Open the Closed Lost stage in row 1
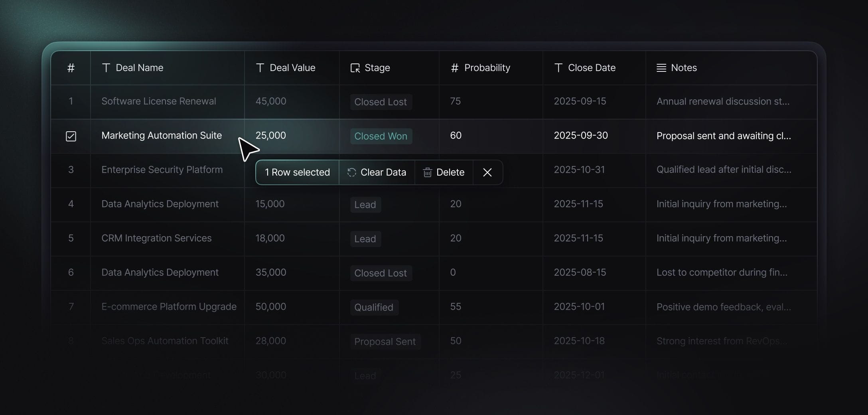Viewport: 868px width, 415px height. coord(381,102)
